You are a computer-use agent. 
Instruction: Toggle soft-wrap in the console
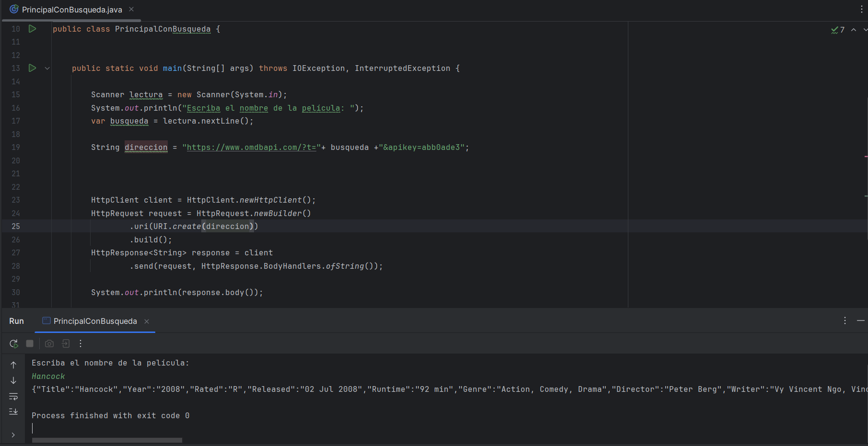coord(13,396)
